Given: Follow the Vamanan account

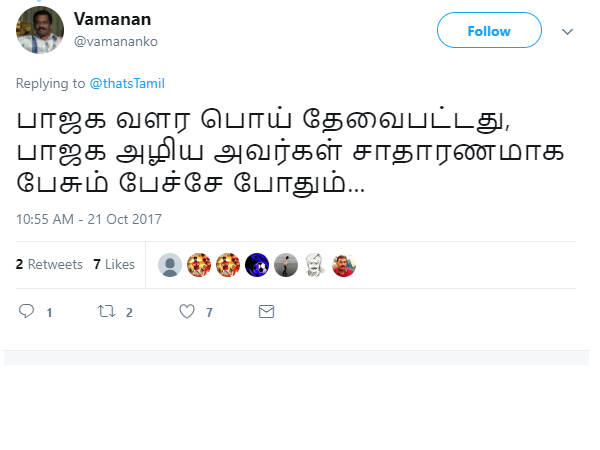Looking at the screenshot, I should 489,30.
